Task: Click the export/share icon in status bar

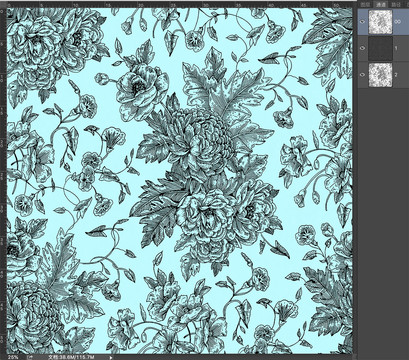Action: click(x=30, y=357)
